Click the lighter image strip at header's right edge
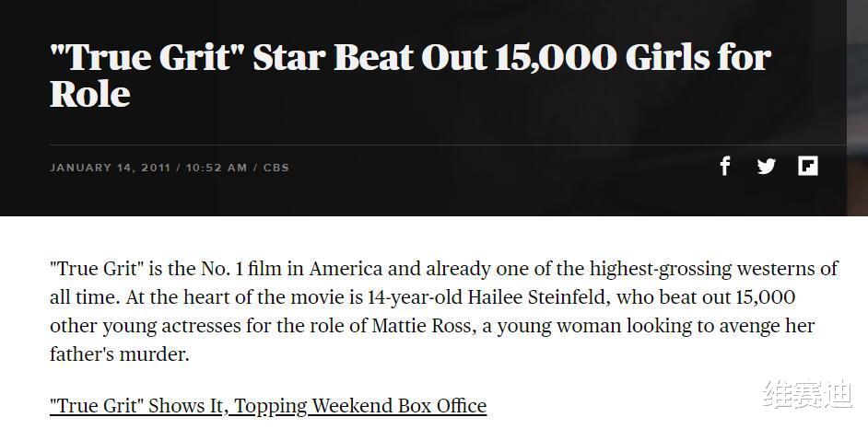Screen dimensions: 868x429 click(x=857, y=108)
